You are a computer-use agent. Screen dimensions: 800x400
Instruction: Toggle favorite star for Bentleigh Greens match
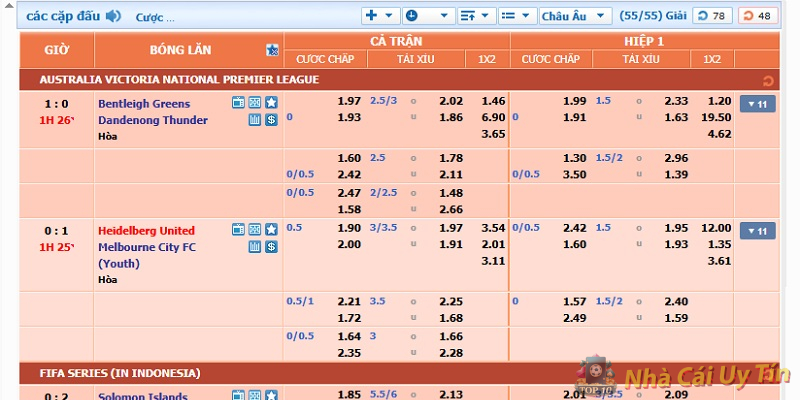(x=271, y=103)
